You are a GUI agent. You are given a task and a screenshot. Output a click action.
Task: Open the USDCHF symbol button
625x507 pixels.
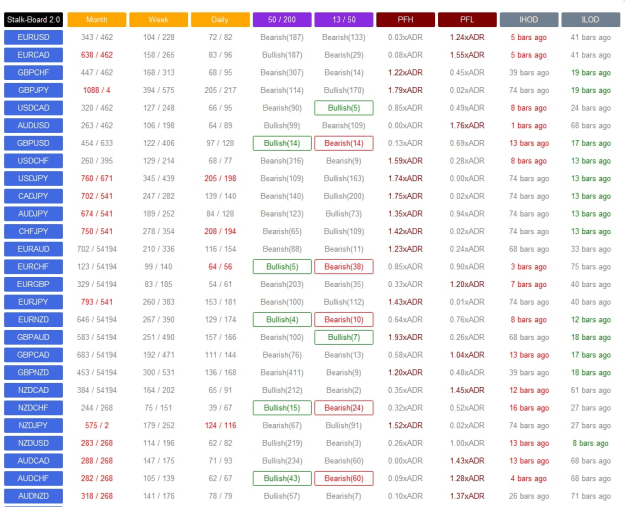click(x=33, y=161)
